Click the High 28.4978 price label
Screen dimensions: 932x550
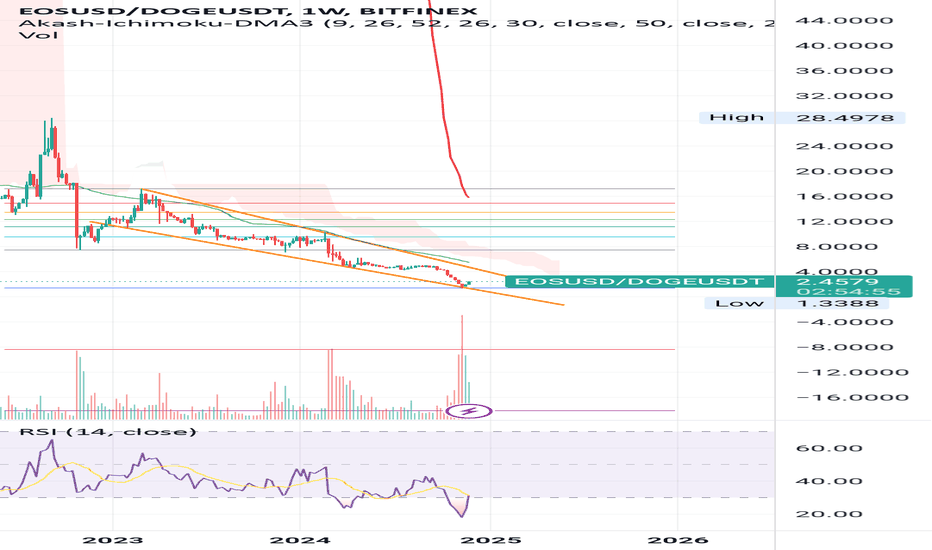click(x=802, y=118)
